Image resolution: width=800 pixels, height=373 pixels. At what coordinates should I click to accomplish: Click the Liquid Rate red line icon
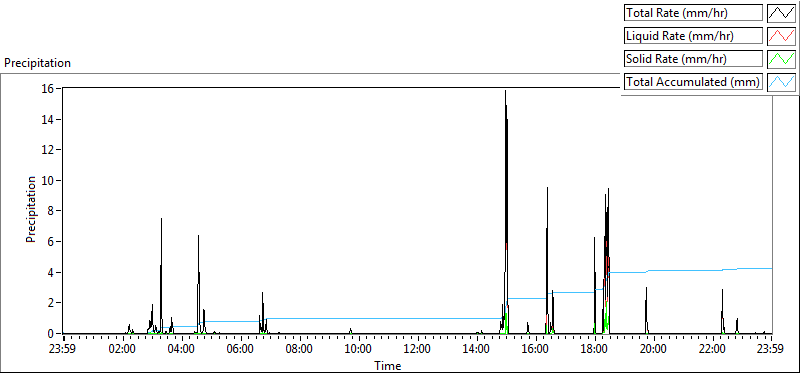[781, 36]
